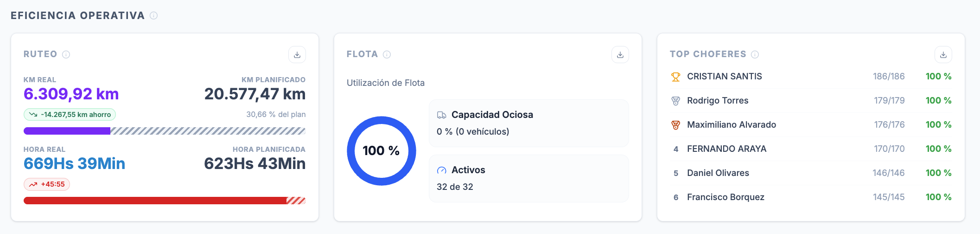The height and width of the screenshot is (234, 980).
Task: Click the silver medal icon for Rodrigo Torres
Action: click(x=676, y=101)
